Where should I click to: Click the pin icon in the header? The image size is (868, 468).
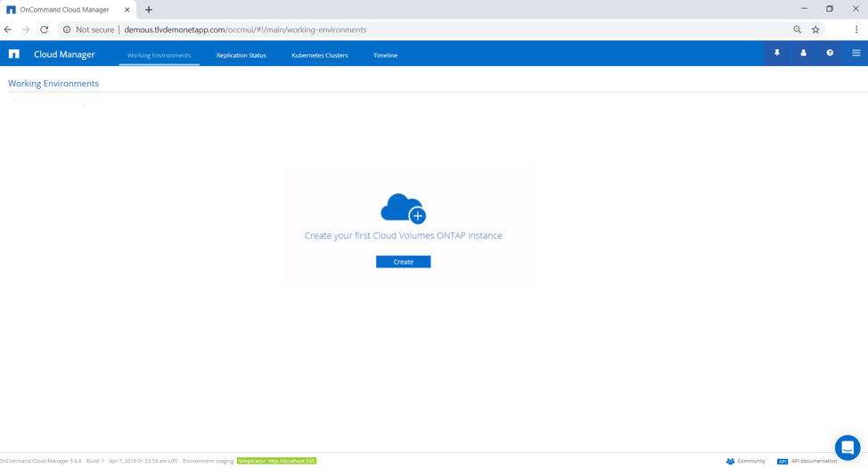point(777,53)
